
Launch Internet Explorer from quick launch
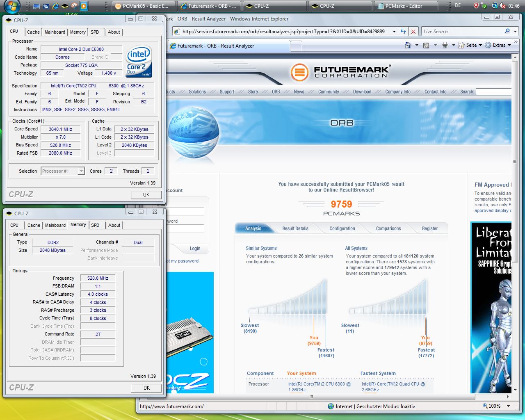[x=55, y=6]
